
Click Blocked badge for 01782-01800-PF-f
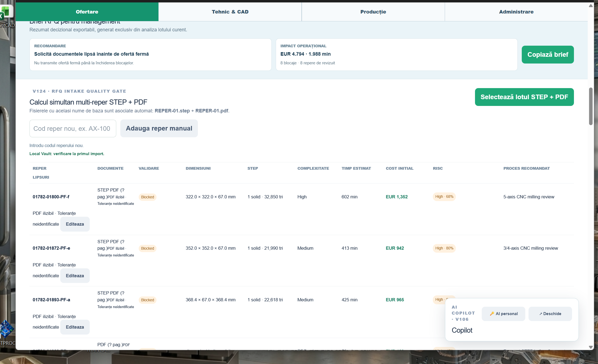tap(147, 197)
